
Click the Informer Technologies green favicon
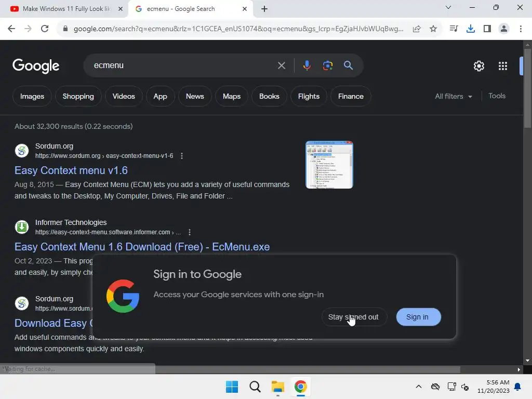22,227
